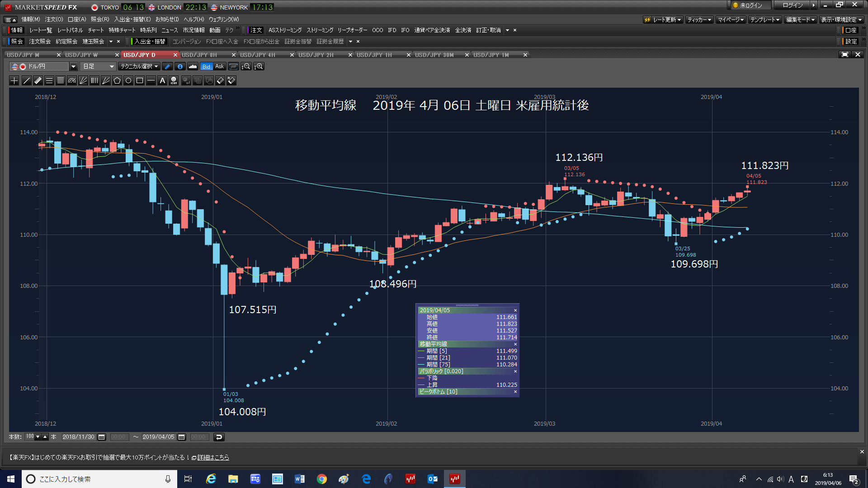The image size is (868, 488).
Task: Open the end date calendar picker
Action: click(x=182, y=437)
